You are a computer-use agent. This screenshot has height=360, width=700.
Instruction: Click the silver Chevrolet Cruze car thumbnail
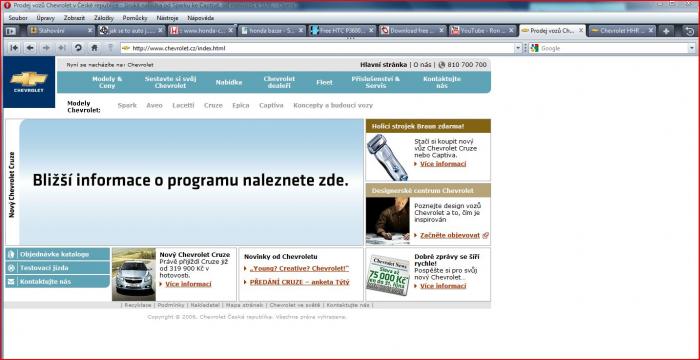[134, 274]
